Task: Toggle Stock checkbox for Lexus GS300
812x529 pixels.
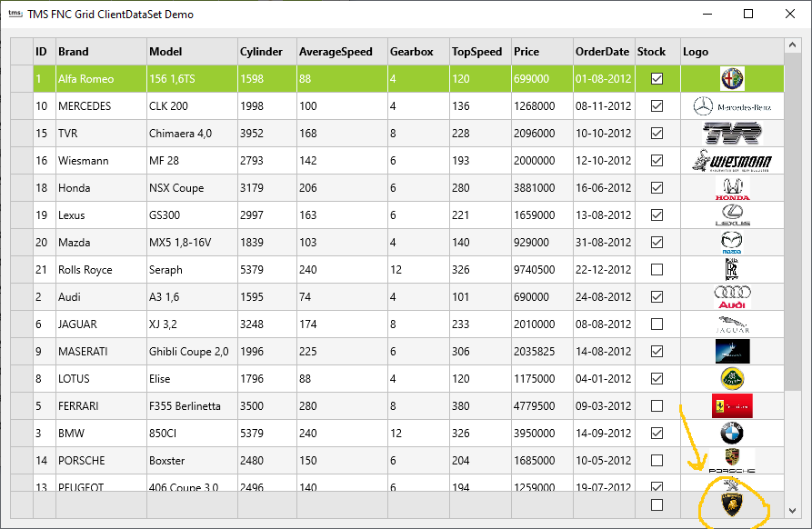Action: point(657,215)
